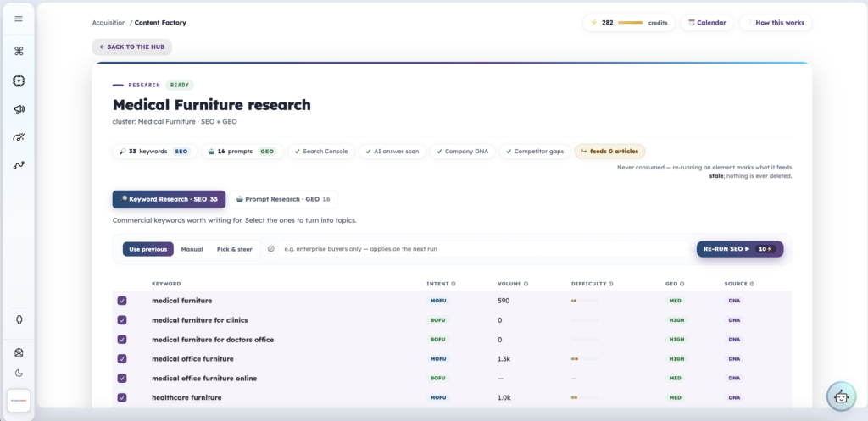Screen dimensions: 868x421
Task: Click the lightning bolt credits icon
Action: click(x=594, y=23)
